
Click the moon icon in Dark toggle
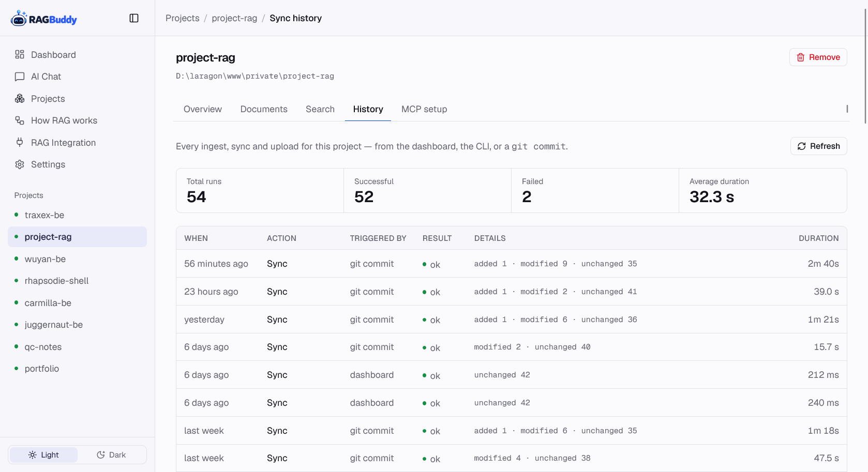pos(101,455)
